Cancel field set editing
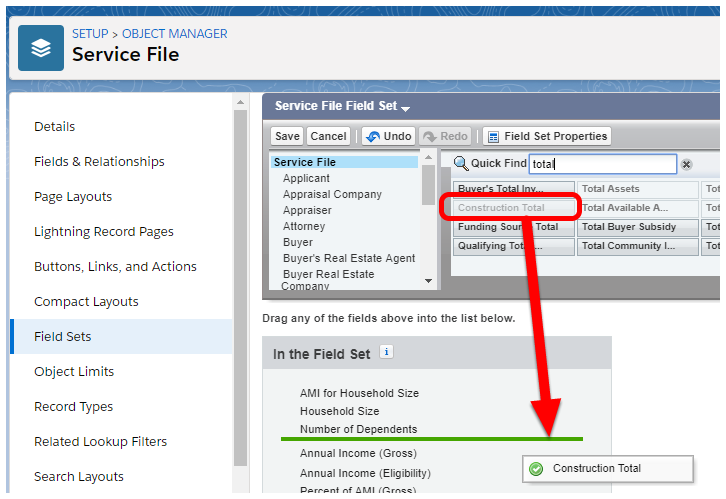Image resolution: width=726 pixels, height=499 pixels. point(328,136)
